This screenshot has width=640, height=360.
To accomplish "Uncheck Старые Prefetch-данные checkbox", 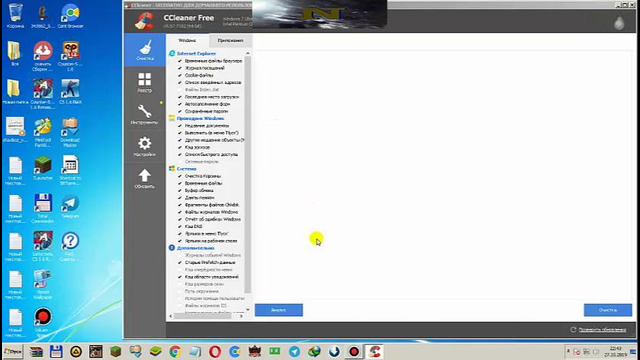I will [x=180, y=262].
